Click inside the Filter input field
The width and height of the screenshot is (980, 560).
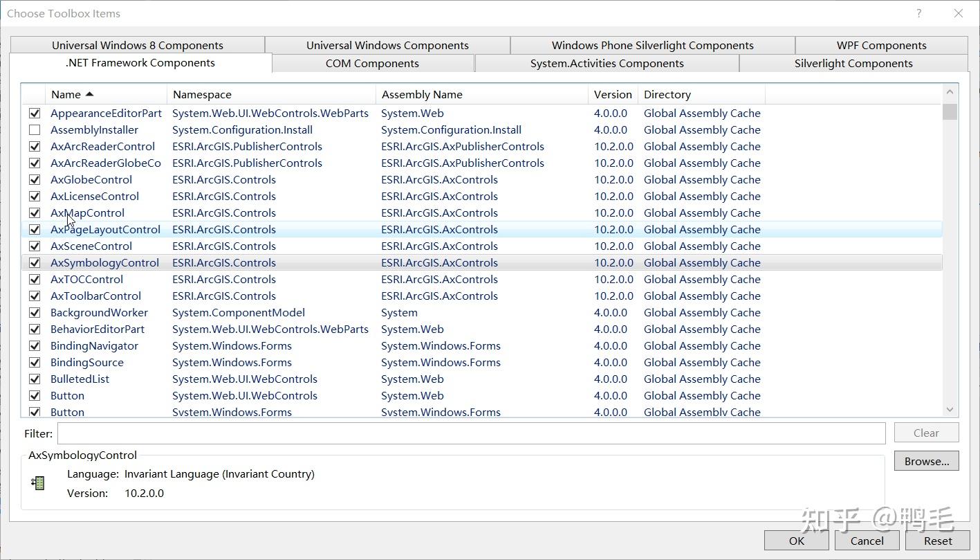coord(470,433)
